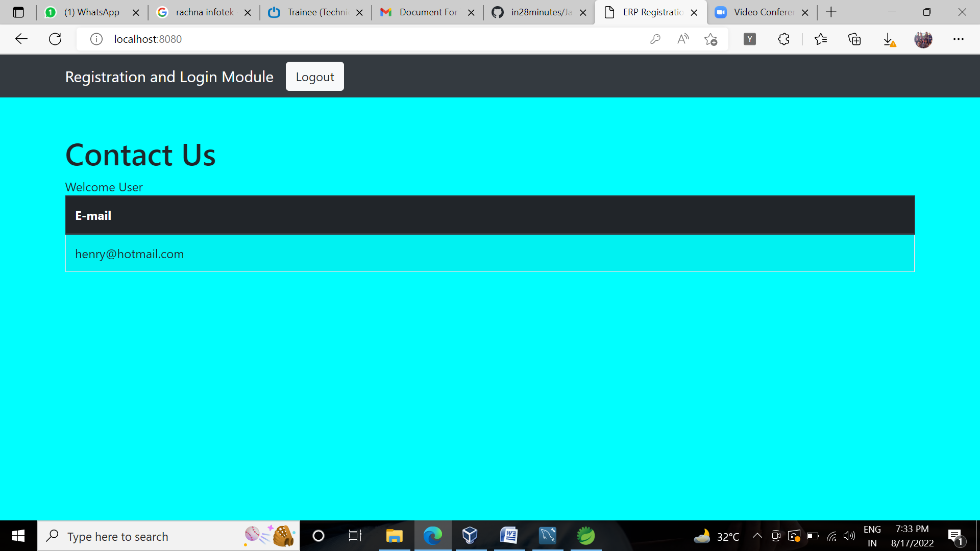
Task: Go back using the browser back arrow
Action: click(21, 39)
